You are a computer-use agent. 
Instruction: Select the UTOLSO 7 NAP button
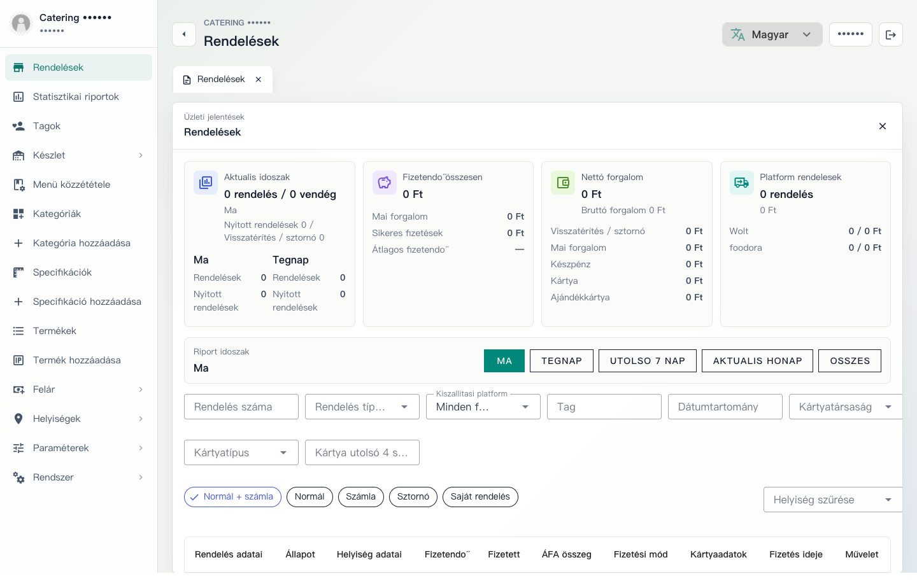(648, 361)
